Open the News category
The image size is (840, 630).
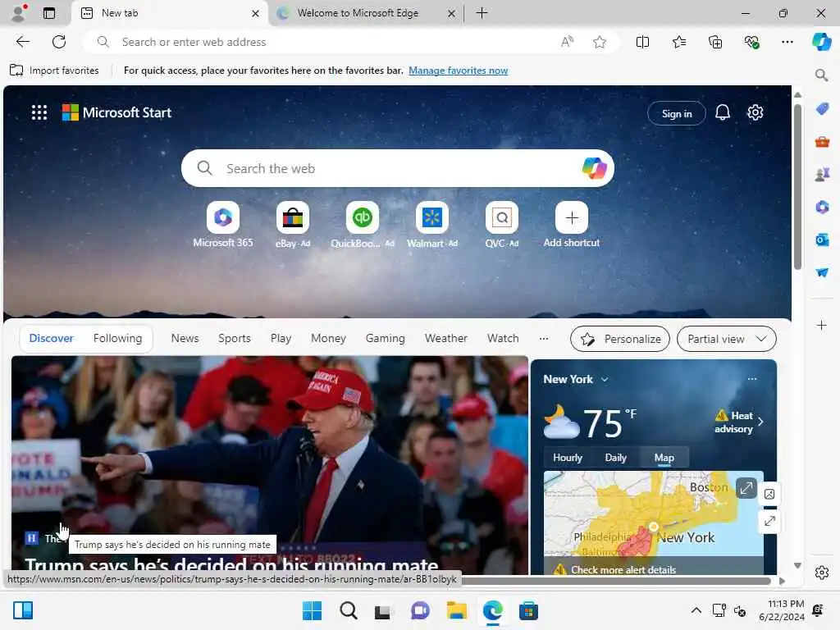[x=185, y=339]
